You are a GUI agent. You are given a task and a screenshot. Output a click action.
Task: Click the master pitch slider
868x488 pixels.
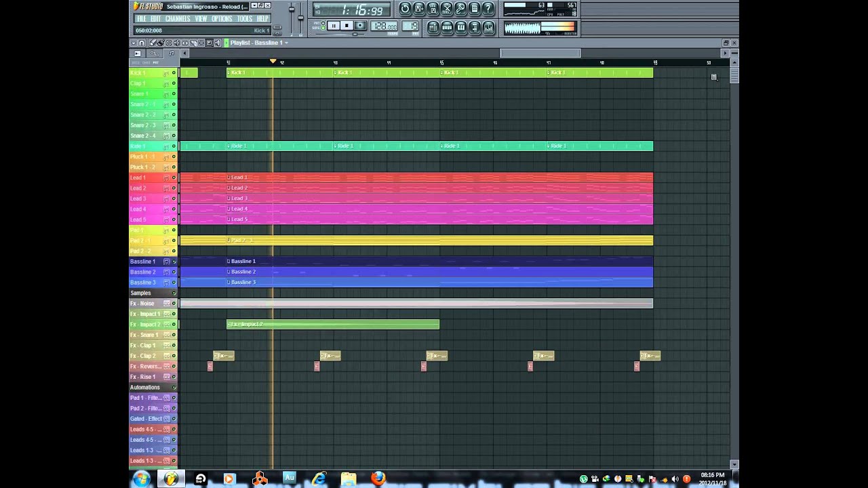[300, 18]
